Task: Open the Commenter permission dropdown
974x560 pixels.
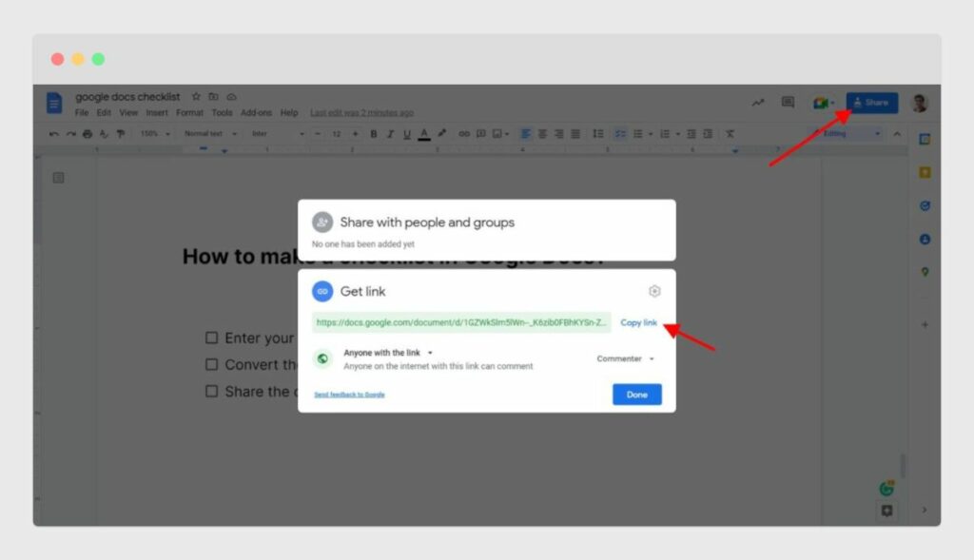Action: click(623, 358)
